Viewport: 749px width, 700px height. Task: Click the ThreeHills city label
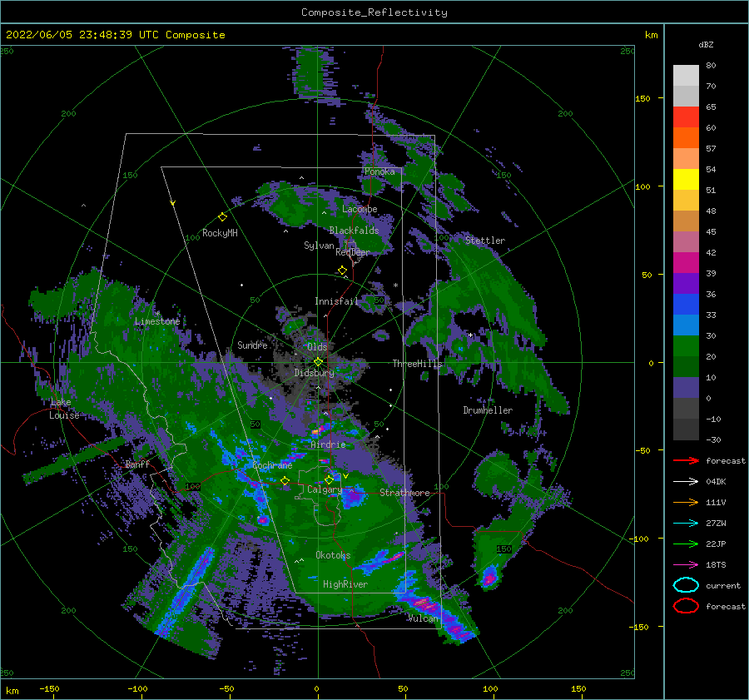[x=418, y=364]
